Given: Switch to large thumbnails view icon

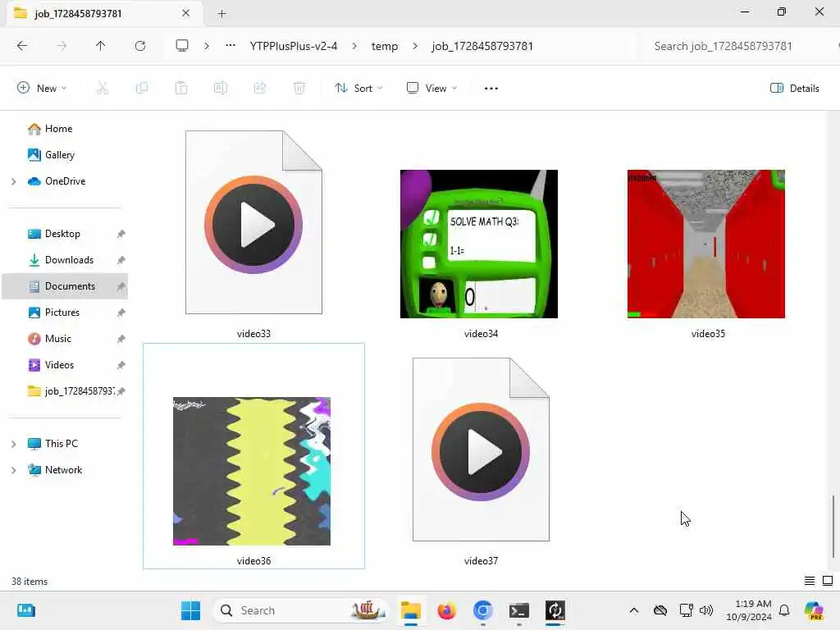Looking at the screenshot, I should pos(828,581).
